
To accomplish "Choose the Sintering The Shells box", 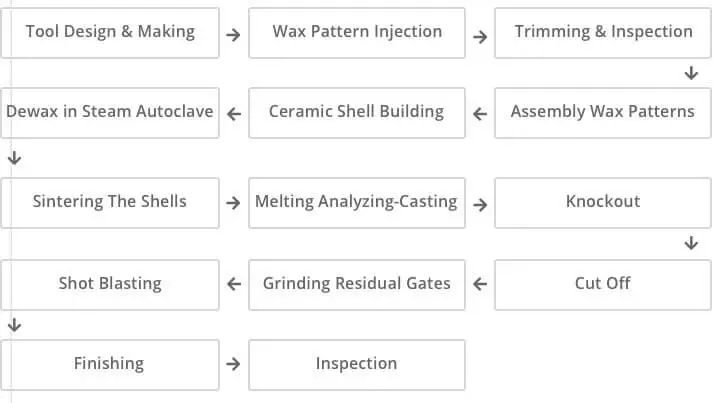I will coord(110,202).
